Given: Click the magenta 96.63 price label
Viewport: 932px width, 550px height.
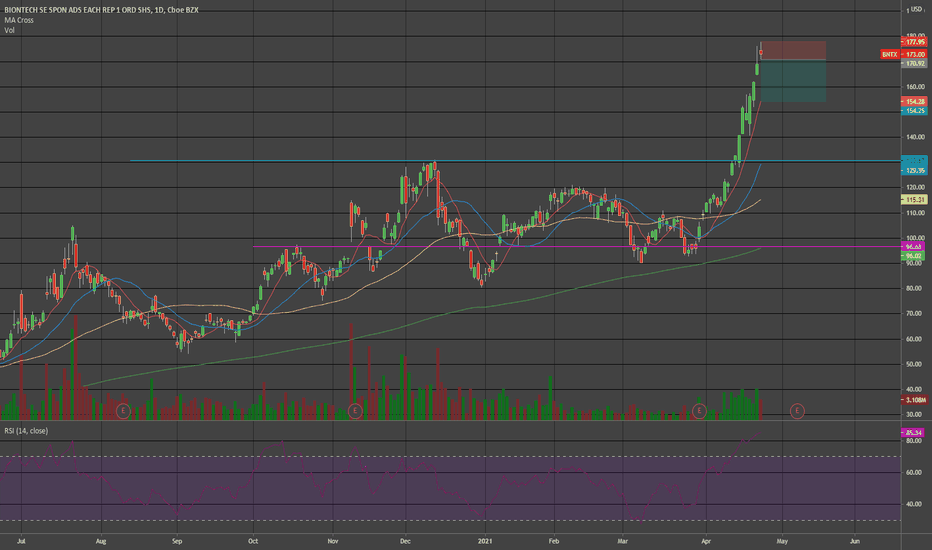Looking at the screenshot, I should [x=914, y=246].
